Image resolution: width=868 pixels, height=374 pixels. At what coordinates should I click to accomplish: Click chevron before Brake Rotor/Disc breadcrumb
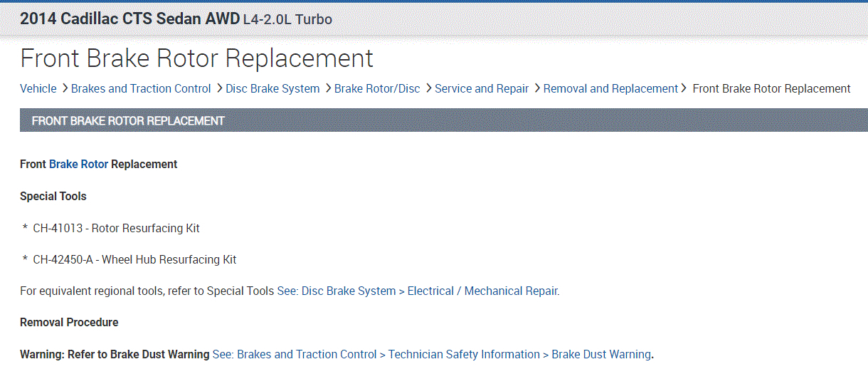point(328,88)
